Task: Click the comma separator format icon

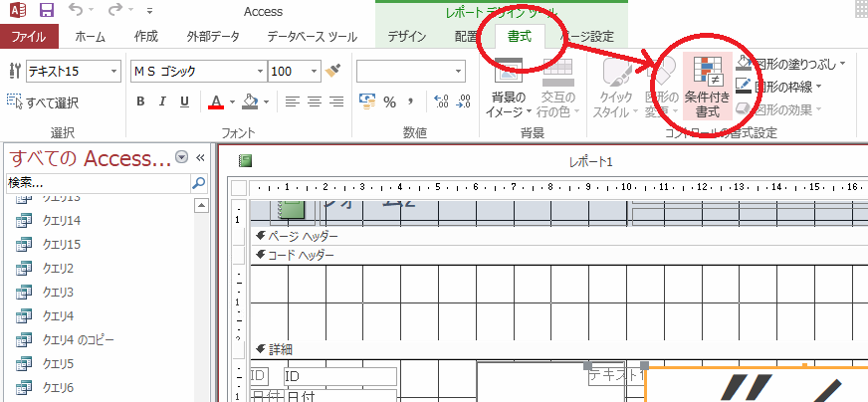Action: pos(410,101)
